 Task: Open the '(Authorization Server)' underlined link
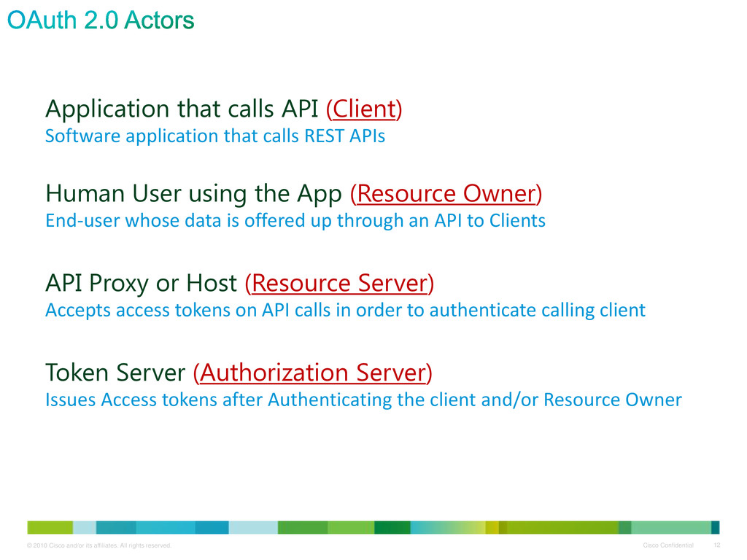pyautogui.click(x=312, y=373)
